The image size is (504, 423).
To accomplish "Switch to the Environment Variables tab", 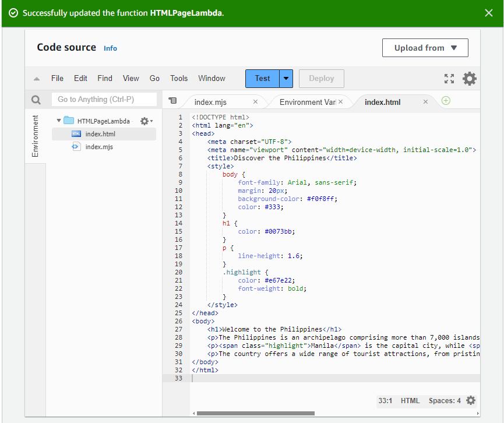I will click(x=308, y=102).
